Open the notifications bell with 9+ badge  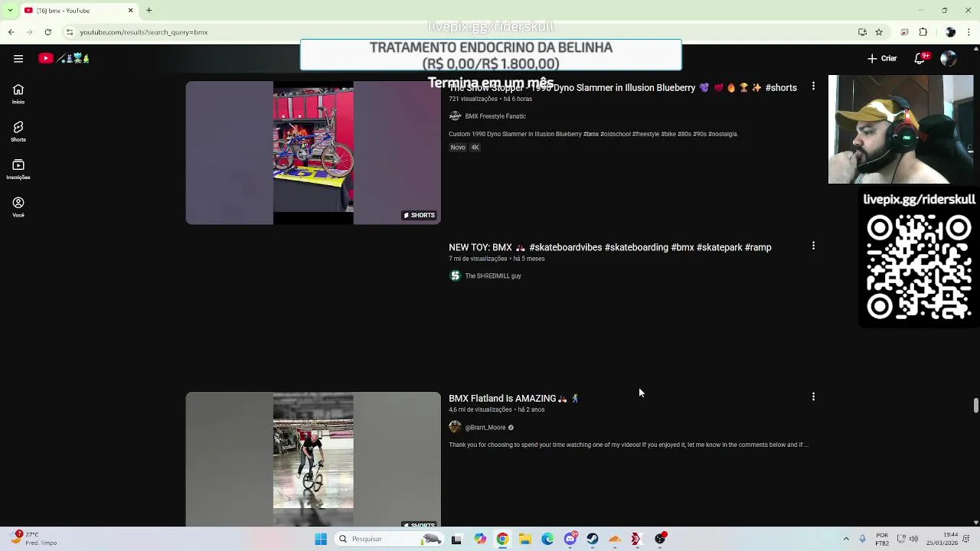[x=921, y=58]
